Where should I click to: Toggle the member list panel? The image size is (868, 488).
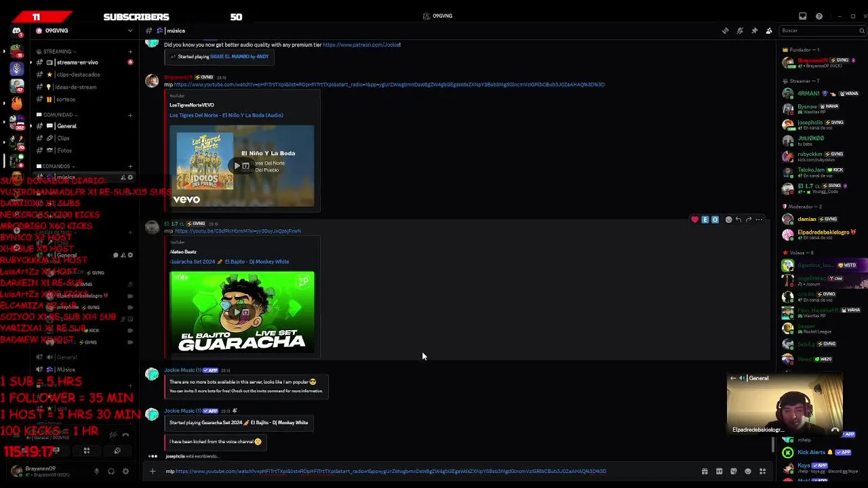[x=769, y=30]
